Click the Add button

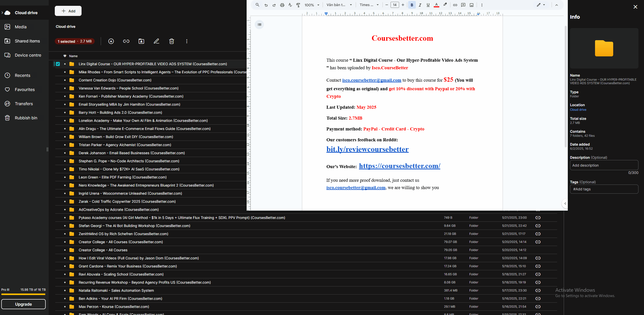tap(68, 11)
